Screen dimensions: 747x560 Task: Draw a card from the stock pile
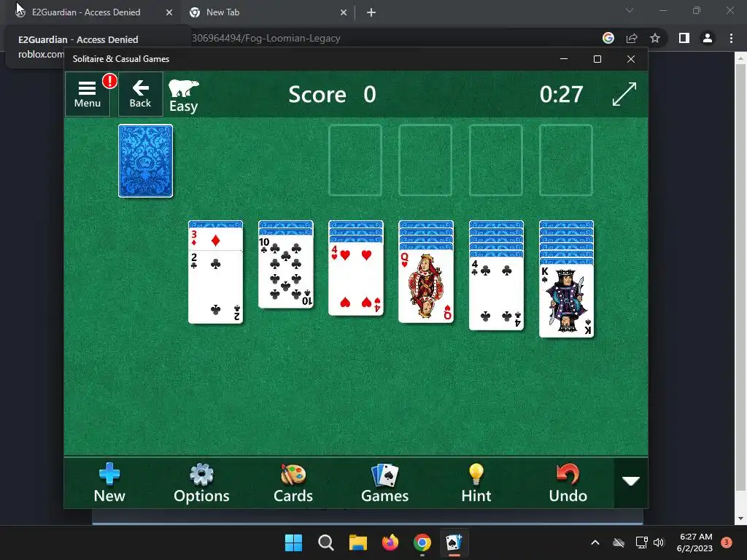[x=146, y=161]
